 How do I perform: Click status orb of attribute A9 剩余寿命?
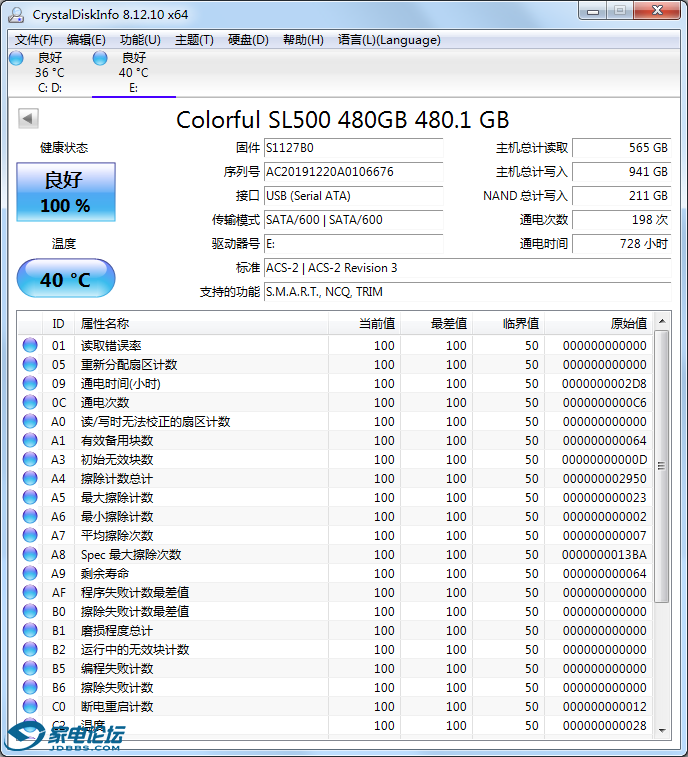click(30, 573)
